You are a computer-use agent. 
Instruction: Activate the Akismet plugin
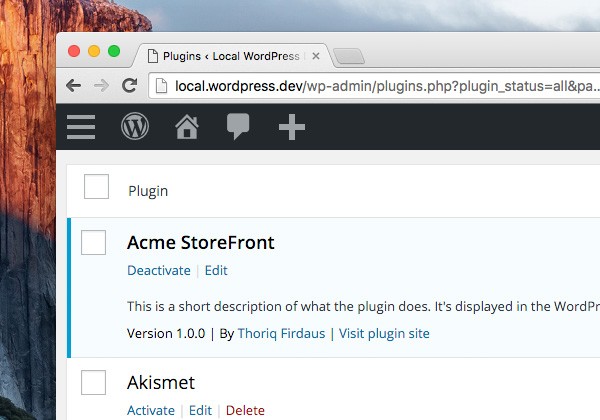(151, 410)
